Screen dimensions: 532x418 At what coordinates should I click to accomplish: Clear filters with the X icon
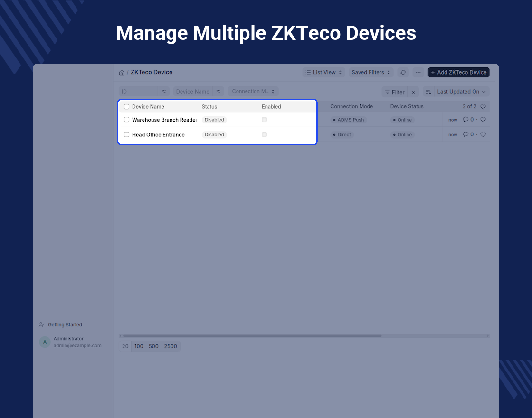(x=413, y=92)
